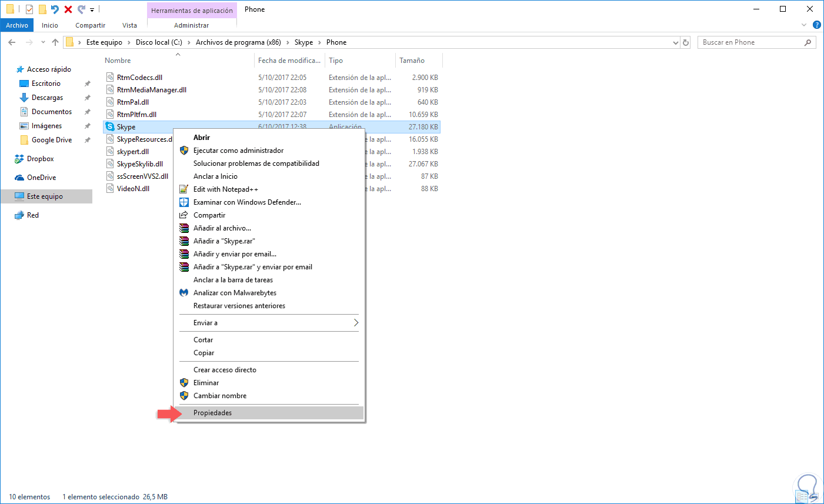Open the quick access toolbar customize dropdown
The image size is (824, 504).
tap(92, 10)
